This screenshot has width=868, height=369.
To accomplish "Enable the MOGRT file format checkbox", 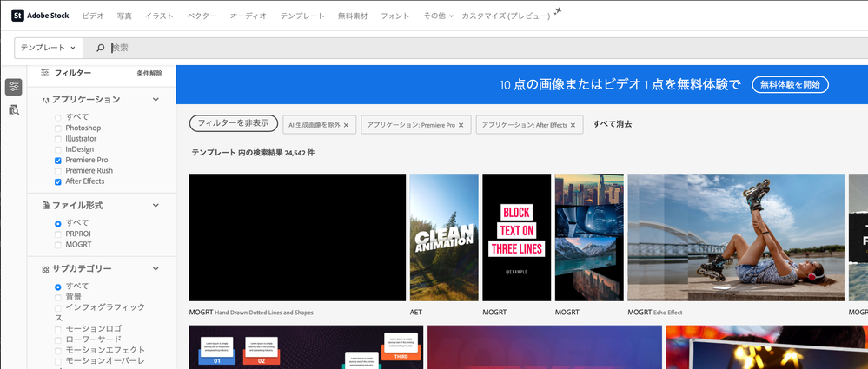I will click(58, 245).
